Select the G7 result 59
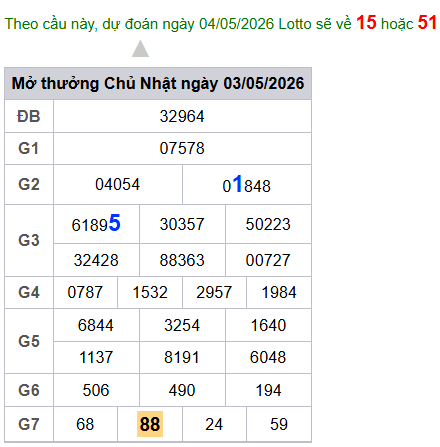Viewport: 440px width, 447px height. 279,425
